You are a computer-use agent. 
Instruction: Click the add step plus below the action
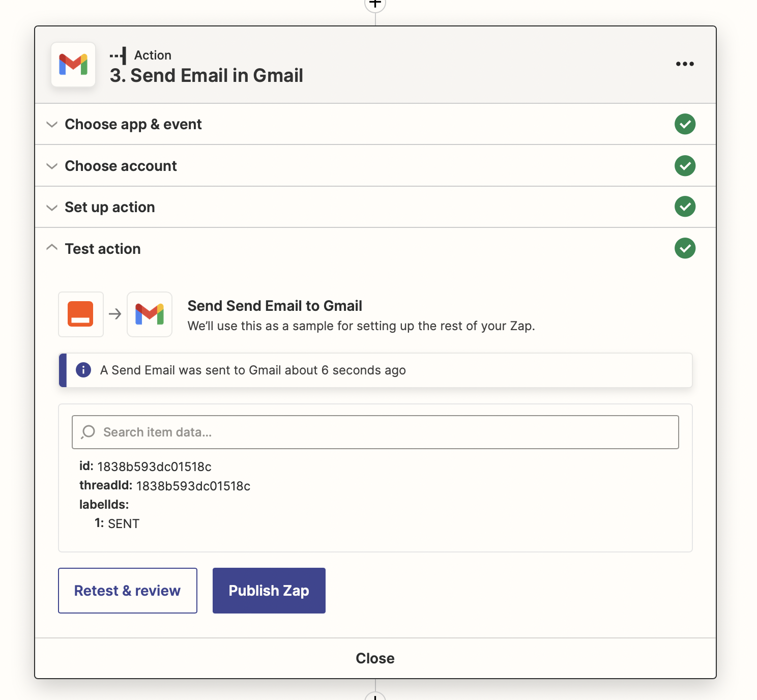[375, 696]
